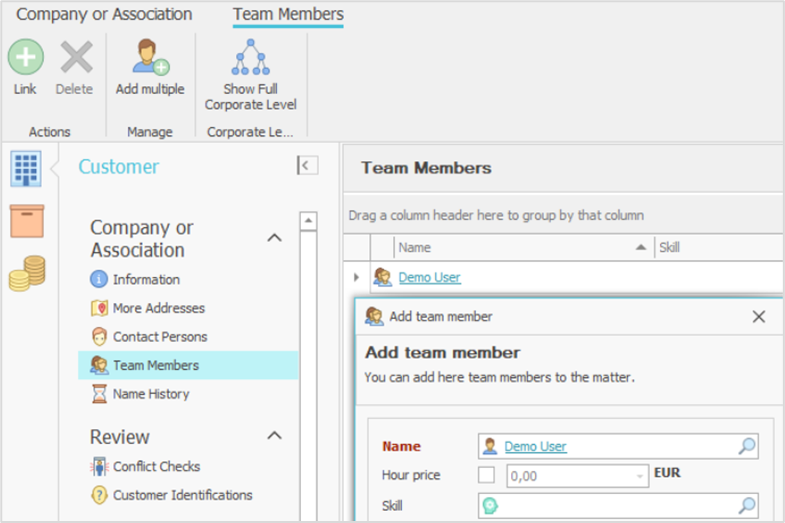Switch to Company or Association tab
This screenshot has width=785, height=523.
[104, 14]
